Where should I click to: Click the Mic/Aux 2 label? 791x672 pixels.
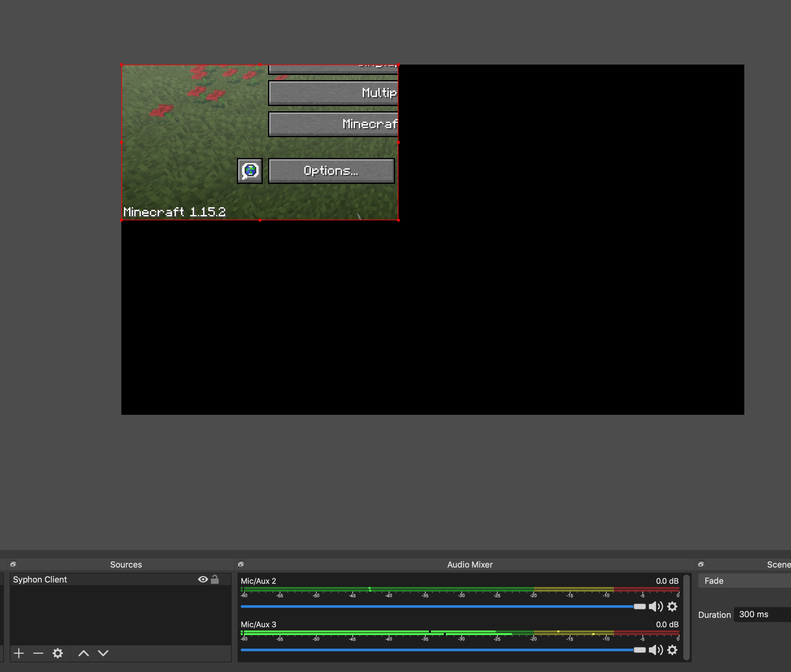[258, 581]
